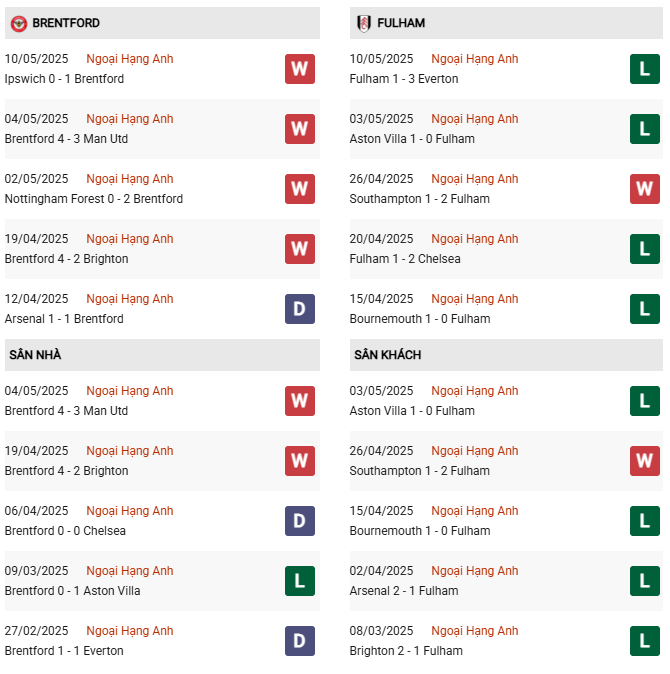Click D badge for Brentford 1-1 Everton

click(300, 641)
